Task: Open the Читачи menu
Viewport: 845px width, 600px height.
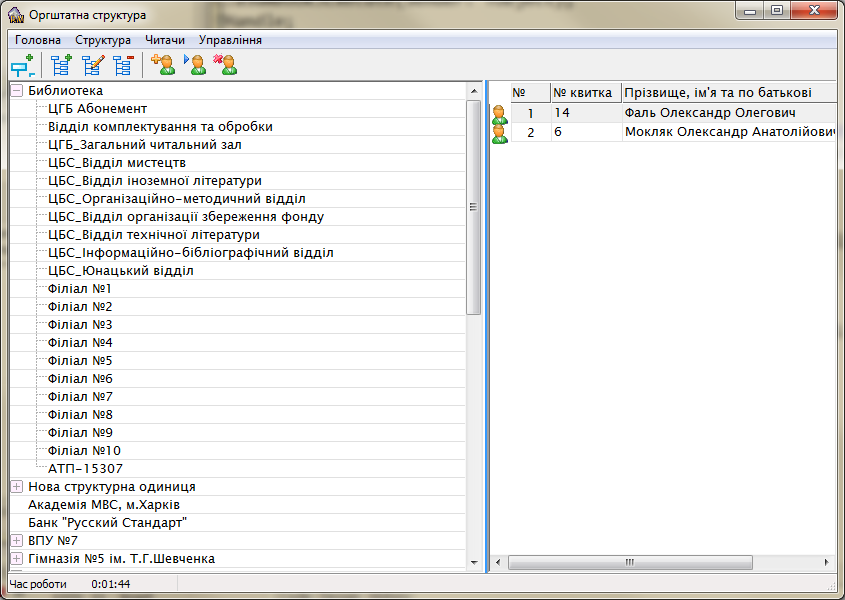Action: click(165, 40)
